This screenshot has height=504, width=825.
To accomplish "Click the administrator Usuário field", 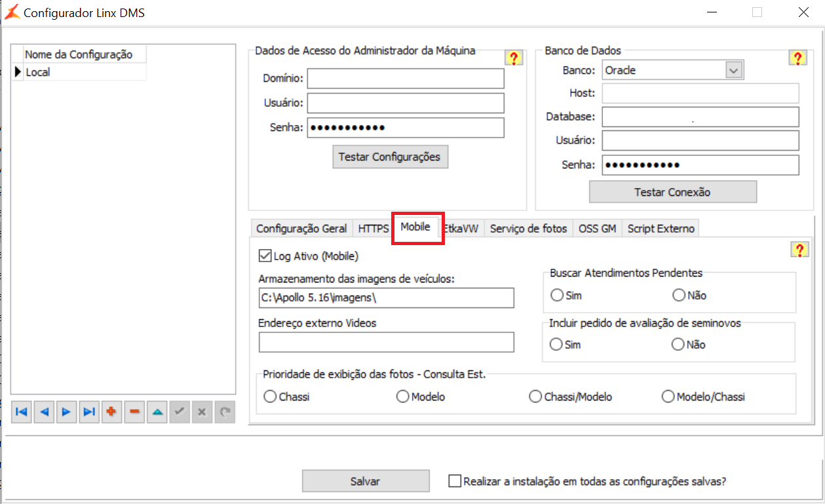I will 406,103.
